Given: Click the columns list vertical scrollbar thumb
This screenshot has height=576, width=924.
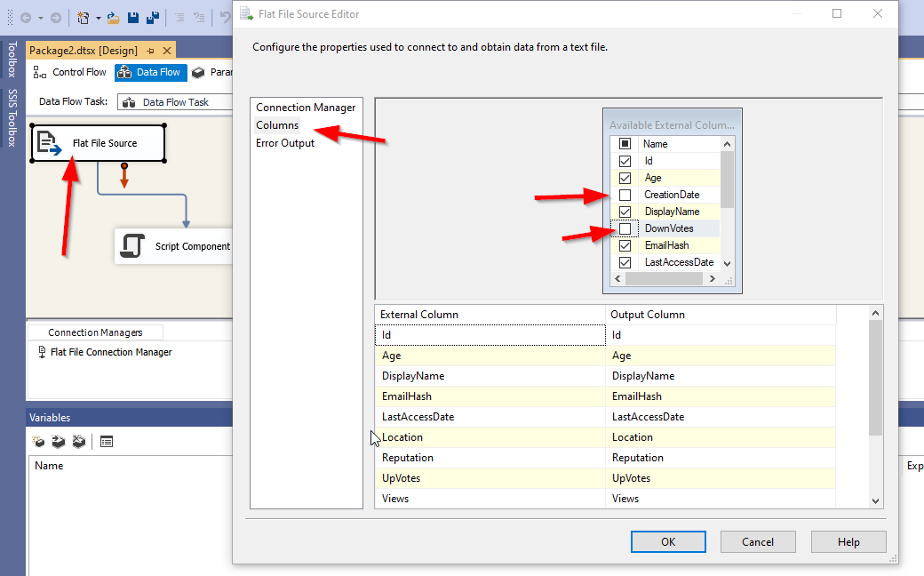Looking at the screenshot, I should (x=727, y=180).
